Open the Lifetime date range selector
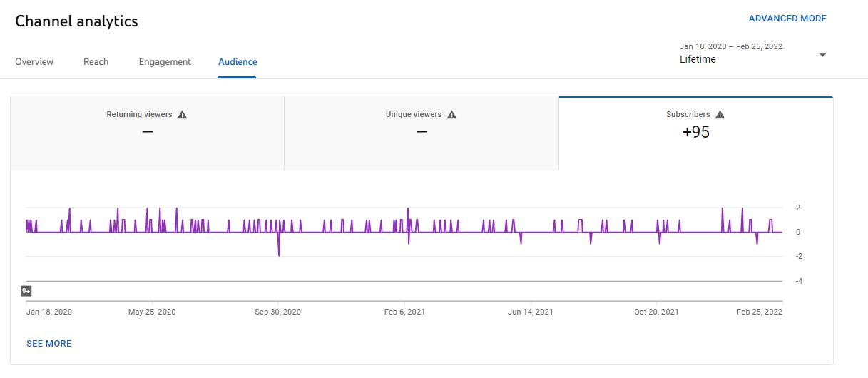This screenshot has height=378, width=868. 753,53
